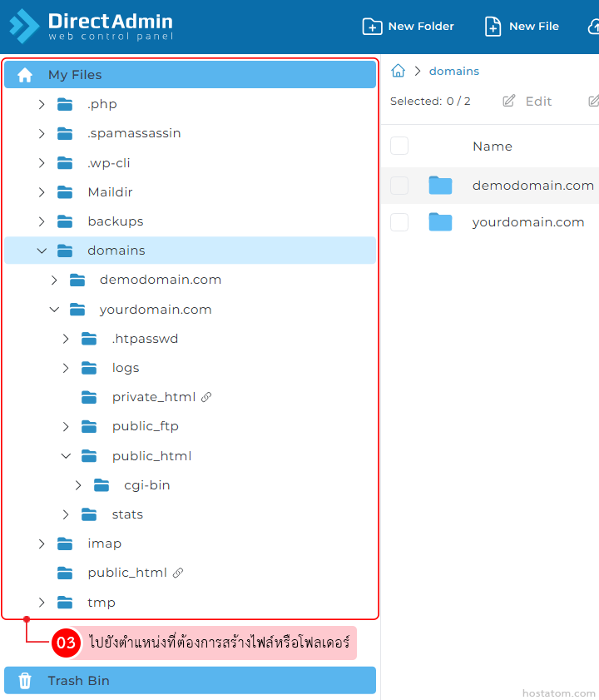Click the Trash Bin icon

25,681
